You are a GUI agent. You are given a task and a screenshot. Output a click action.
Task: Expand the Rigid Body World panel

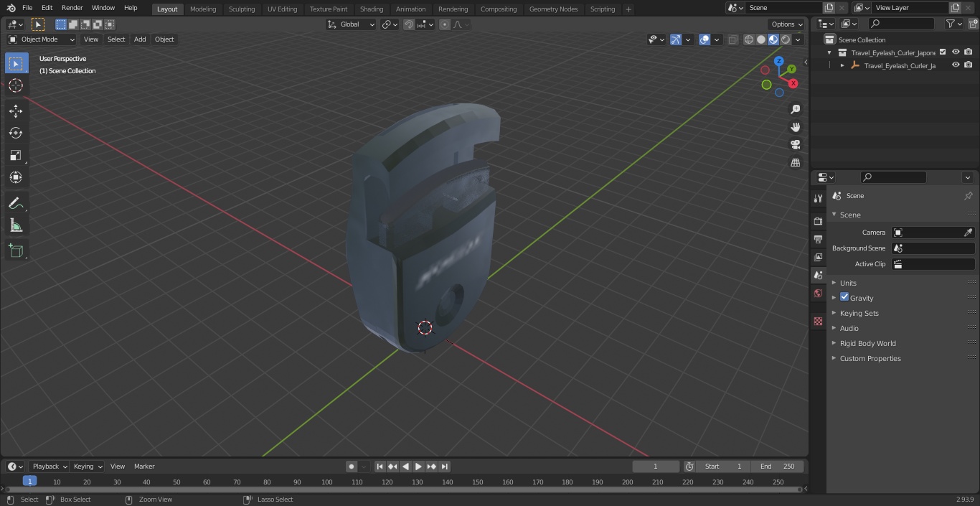tap(867, 343)
